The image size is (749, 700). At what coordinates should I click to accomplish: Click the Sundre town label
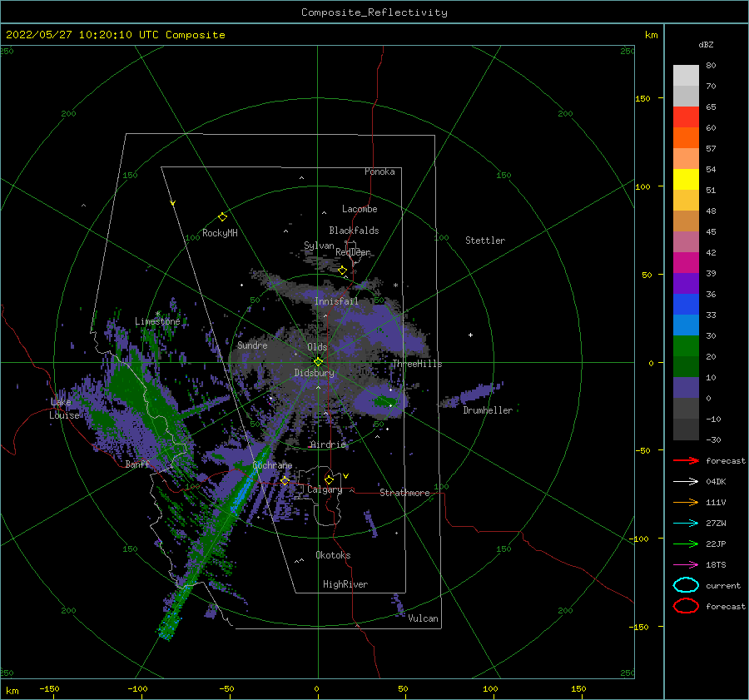[252, 345]
